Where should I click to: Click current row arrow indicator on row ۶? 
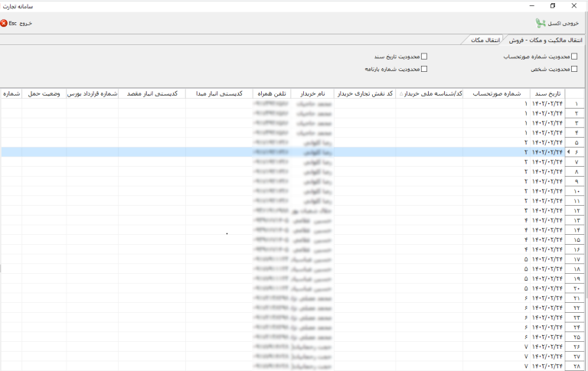(569, 151)
